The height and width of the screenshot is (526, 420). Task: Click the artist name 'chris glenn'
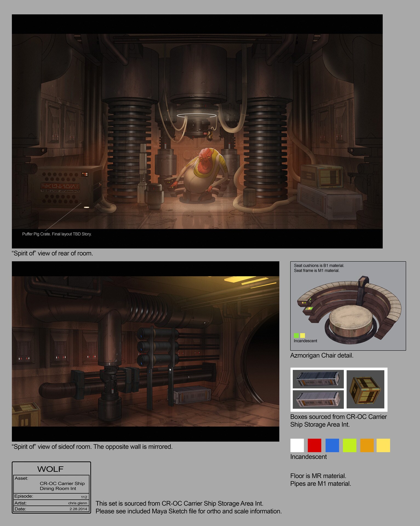coord(78,503)
